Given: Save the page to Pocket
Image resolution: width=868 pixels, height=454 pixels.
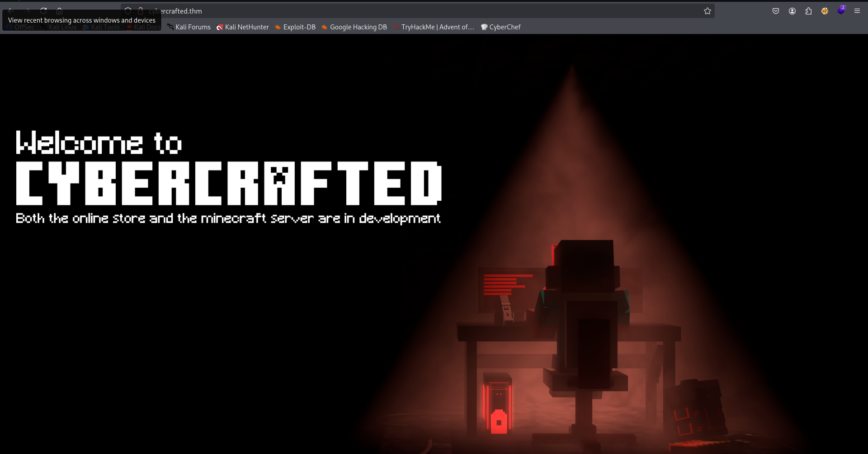Looking at the screenshot, I should [776, 11].
